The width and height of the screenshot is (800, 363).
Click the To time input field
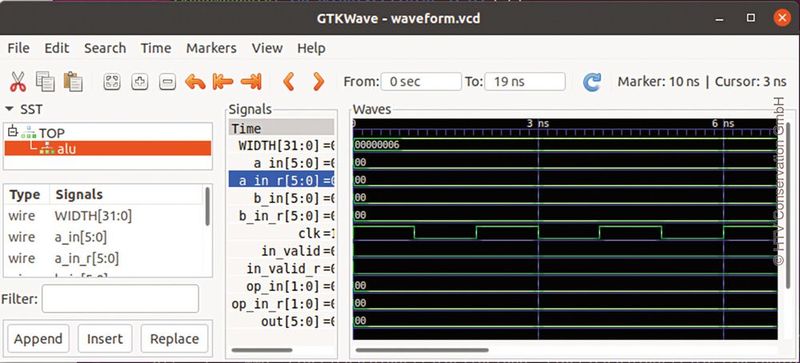pos(525,82)
